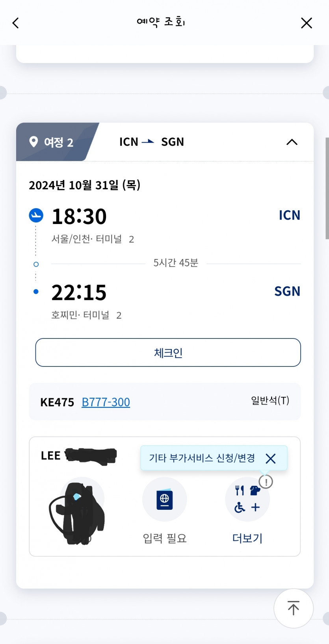Open the 더보기 additional services icon
The height and width of the screenshot is (644, 329).
click(x=247, y=500)
